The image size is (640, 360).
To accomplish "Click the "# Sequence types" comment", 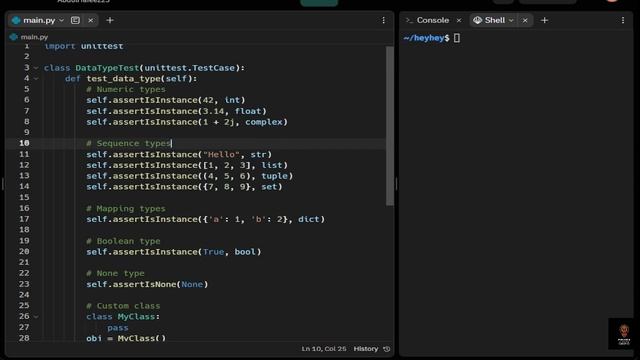I will (x=129, y=143).
